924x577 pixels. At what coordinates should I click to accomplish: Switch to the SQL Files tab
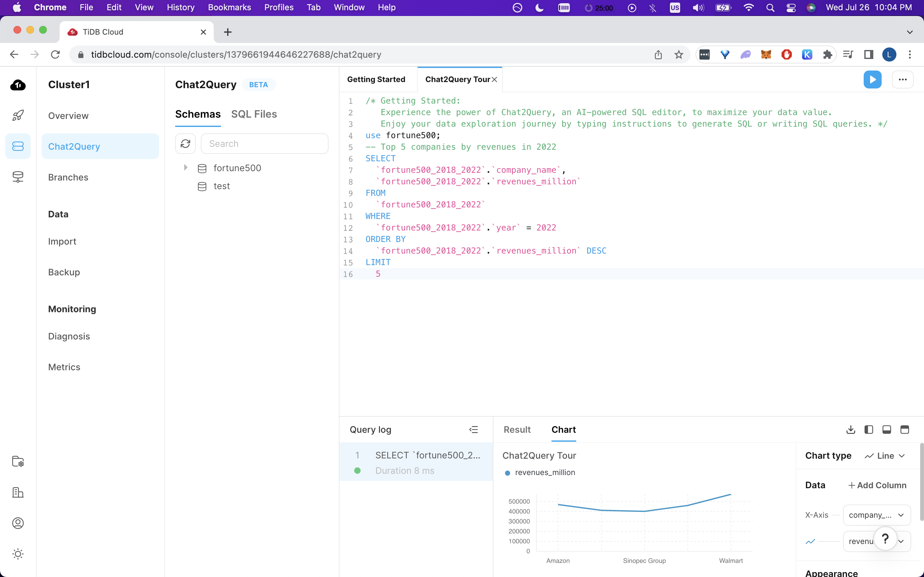(x=254, y=114)
